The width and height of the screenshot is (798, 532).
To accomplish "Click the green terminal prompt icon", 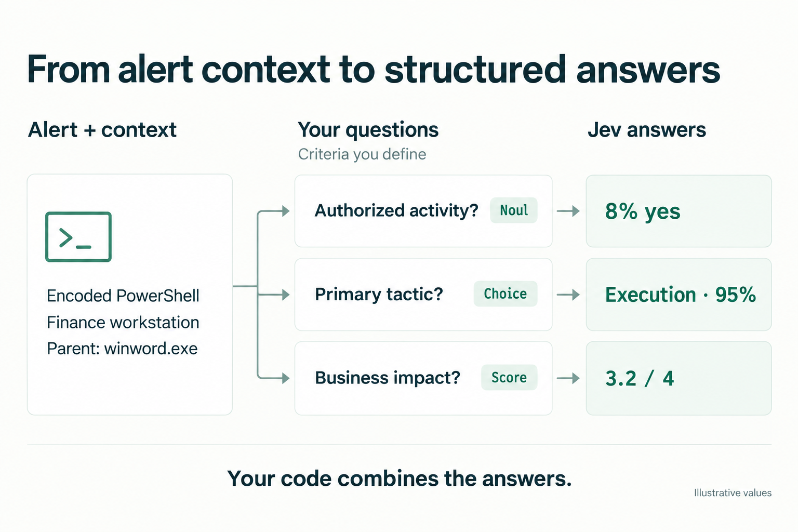I will coord(78,237).
